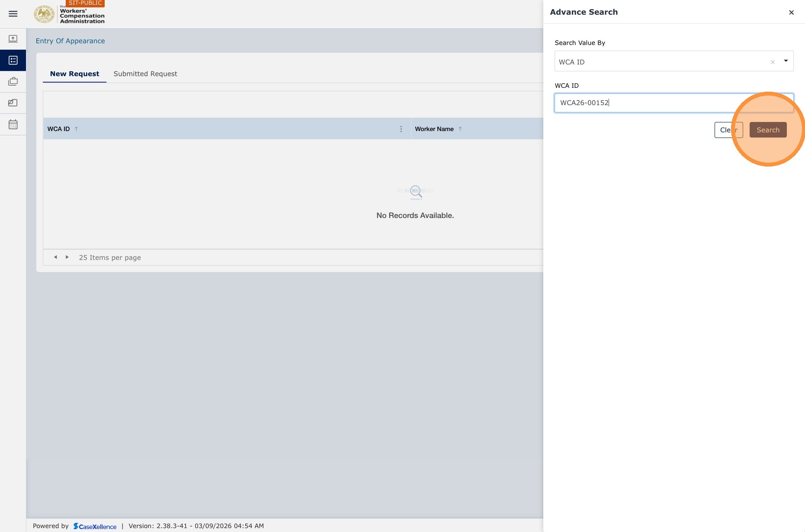The height and width of the screenshot is (532, 805).
Task: Sort by WCA ID column header
Action: tap(58, 129)
